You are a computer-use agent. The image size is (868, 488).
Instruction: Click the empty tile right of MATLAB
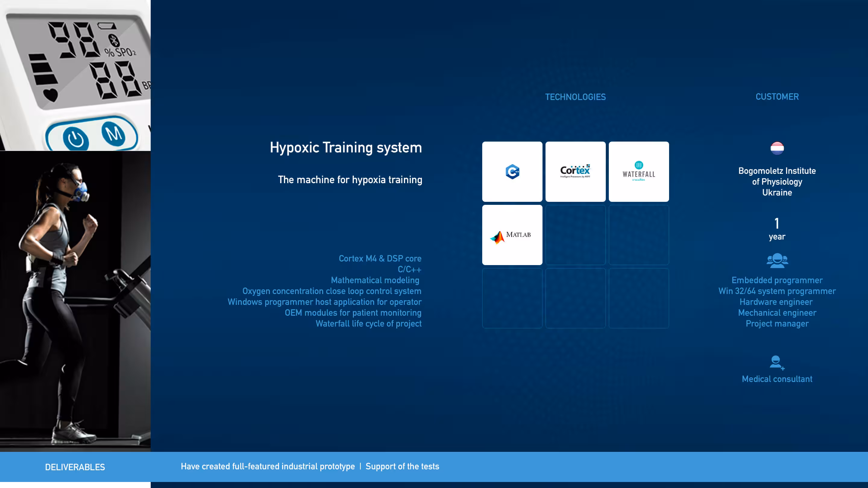coord(575,235)
